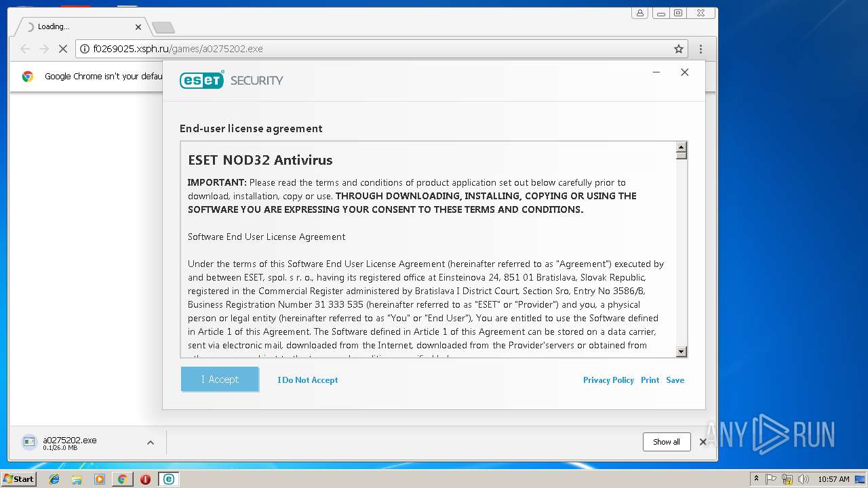
Task: Click the I Do Not Accept link
Action: pyautogui.click(x=308, y=380)
